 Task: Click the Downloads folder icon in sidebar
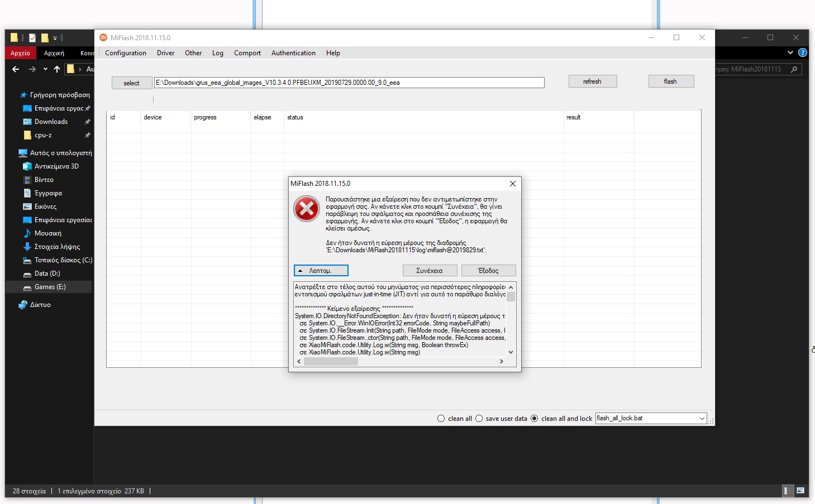click(x=27, y=122)
